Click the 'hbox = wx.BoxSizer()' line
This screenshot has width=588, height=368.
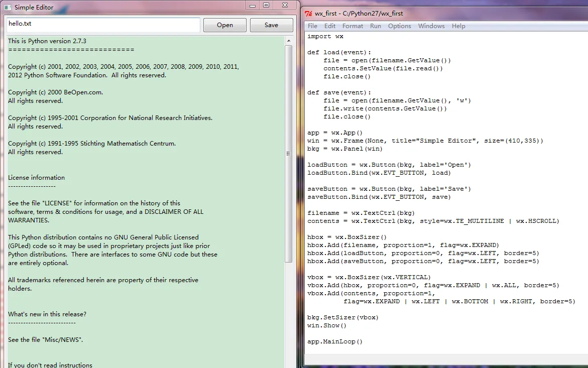(347, 237)
